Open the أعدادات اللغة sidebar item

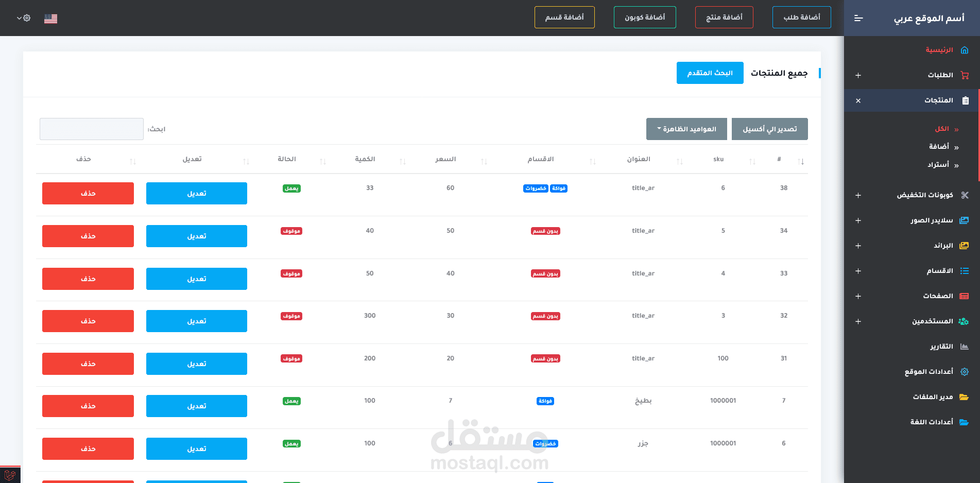[x=932, y=422]
